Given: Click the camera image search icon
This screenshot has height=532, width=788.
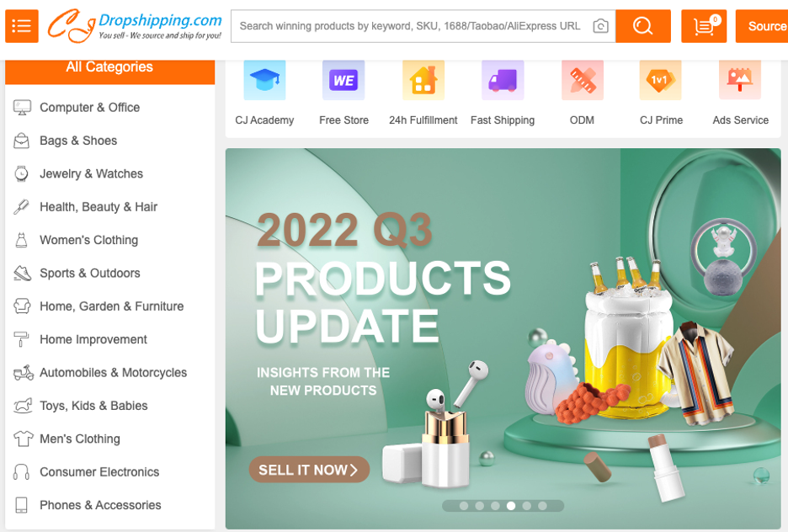Looking at the screenshot, I should (x=600, y=26).
